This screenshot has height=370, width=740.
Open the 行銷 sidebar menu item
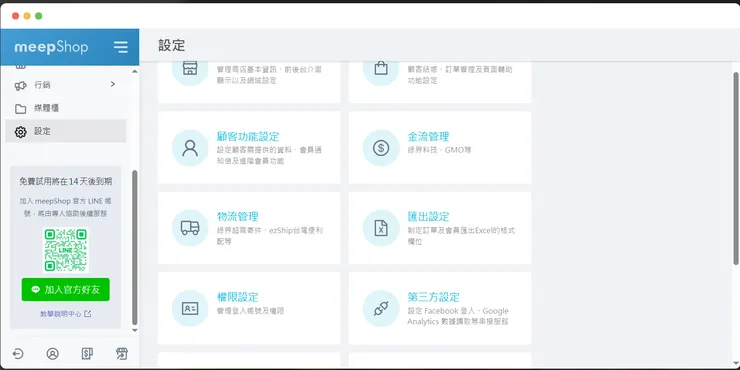click(x=66, y=85)
